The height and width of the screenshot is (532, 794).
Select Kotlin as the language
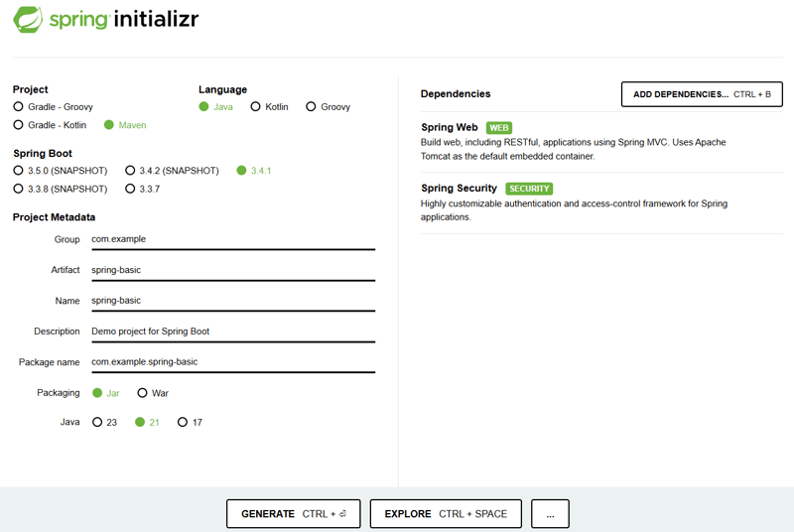pyautogui.click(x=256, y=106)
